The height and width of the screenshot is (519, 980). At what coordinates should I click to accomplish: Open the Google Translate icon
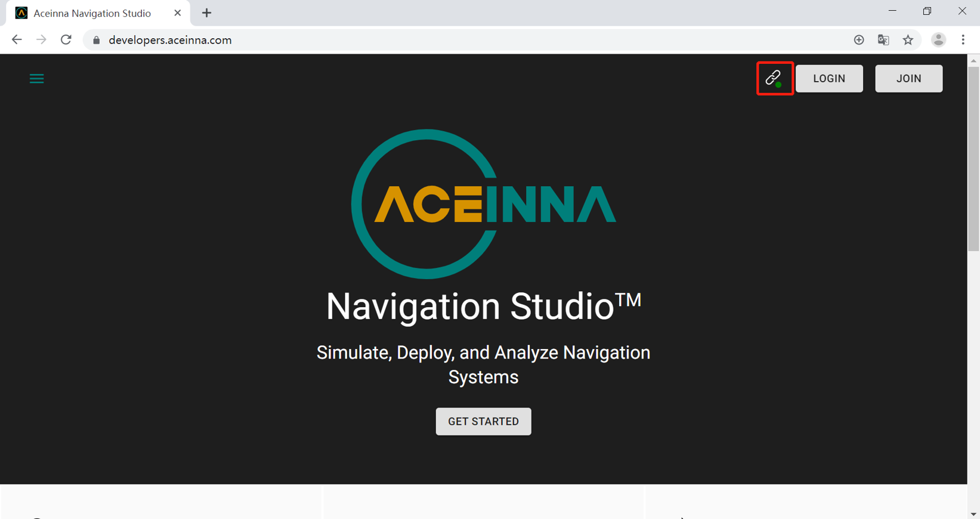(883, 40)
